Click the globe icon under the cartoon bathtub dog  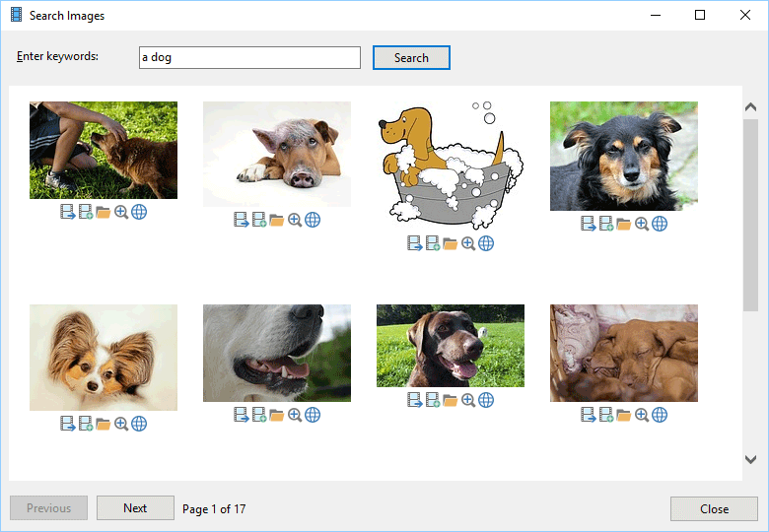(x=486, y=243)
